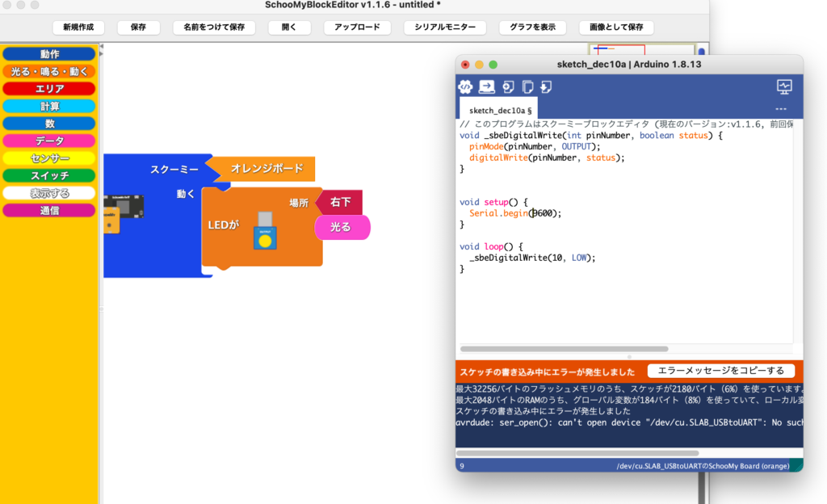Click the 保存 button
Screen dimensions: 827x504
tap(138, 27)
